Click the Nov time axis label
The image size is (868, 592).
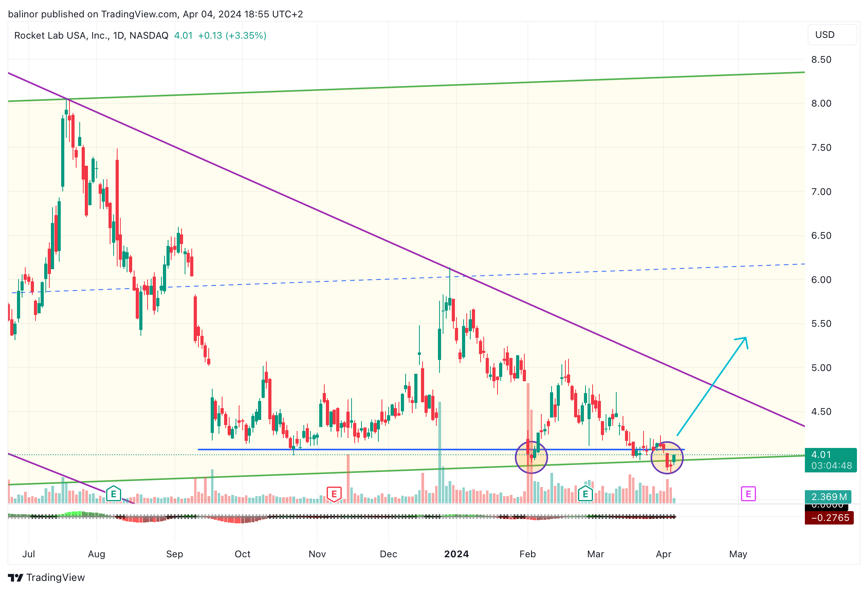[x=317, y=554]
